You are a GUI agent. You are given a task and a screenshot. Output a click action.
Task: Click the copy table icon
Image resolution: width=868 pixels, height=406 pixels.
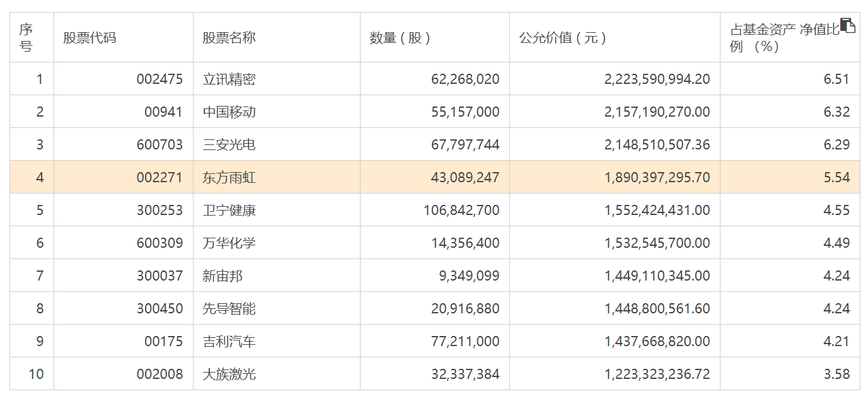(848, 26)
